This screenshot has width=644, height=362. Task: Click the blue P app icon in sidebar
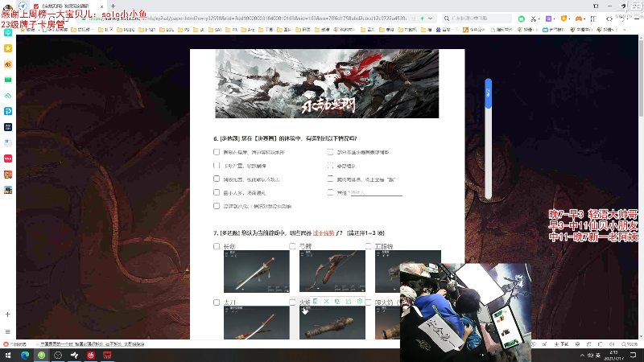[x=8, y=111]
